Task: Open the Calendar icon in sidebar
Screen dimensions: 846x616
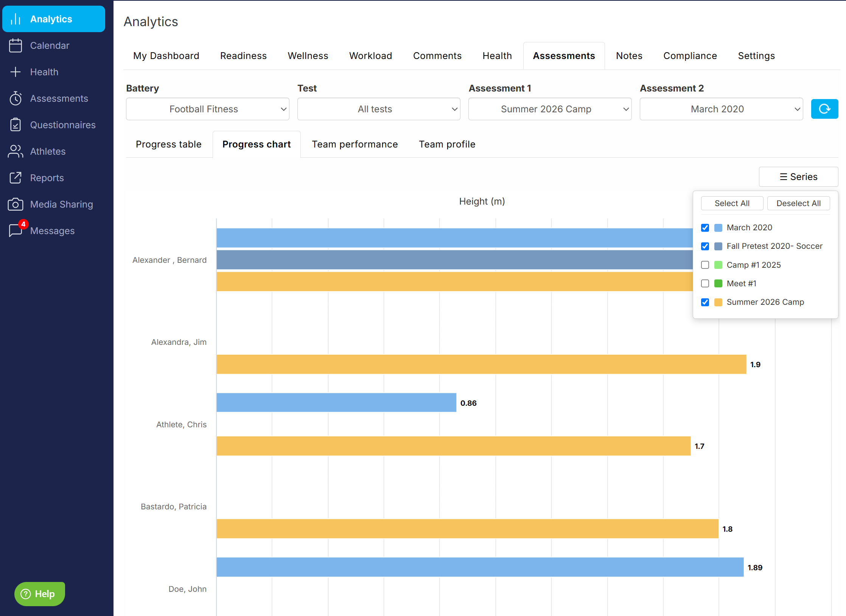Action: click(x=16, y=45)
